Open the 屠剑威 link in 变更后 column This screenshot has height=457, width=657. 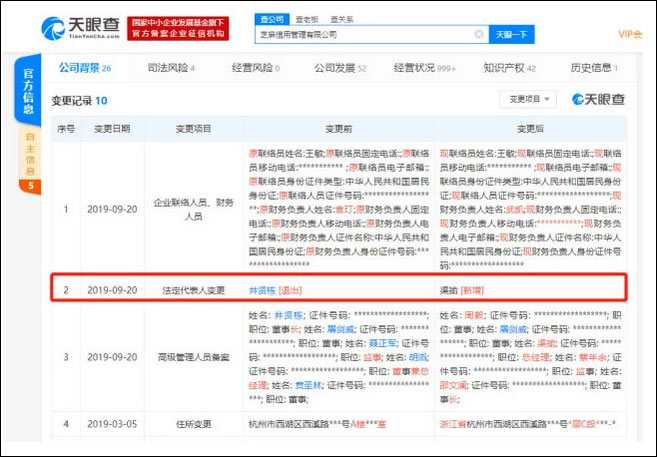(x=514, y=329)
